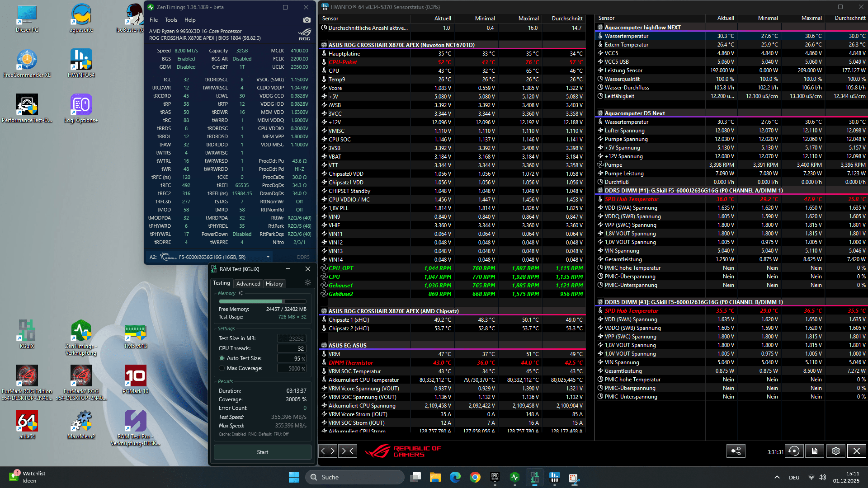The width and height of the screenshot is (868, 488).
Task: Open the History tab in RAM Test
Action: (274, 284)
